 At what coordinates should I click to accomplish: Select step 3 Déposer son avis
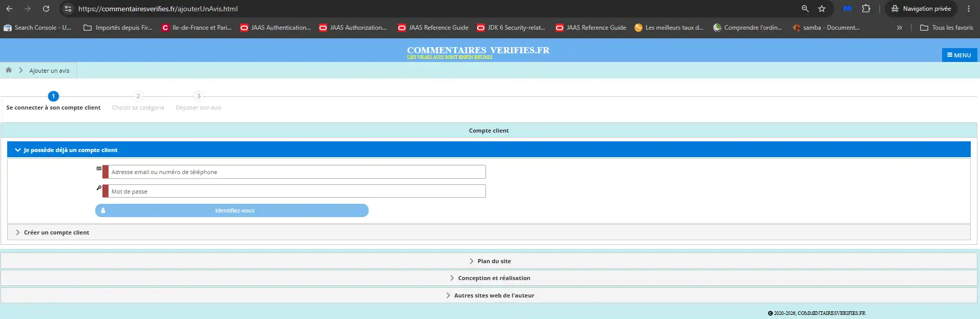(199, 101)
